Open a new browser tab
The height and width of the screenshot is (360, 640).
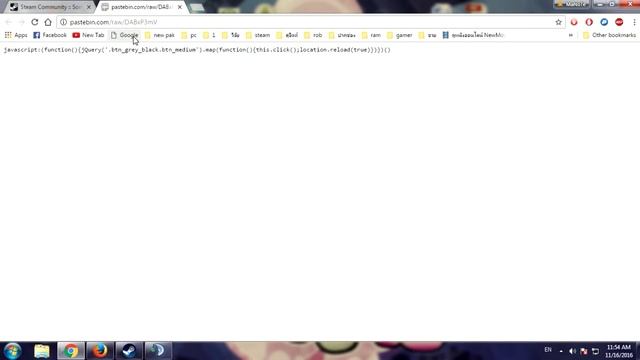coord(197,7)
